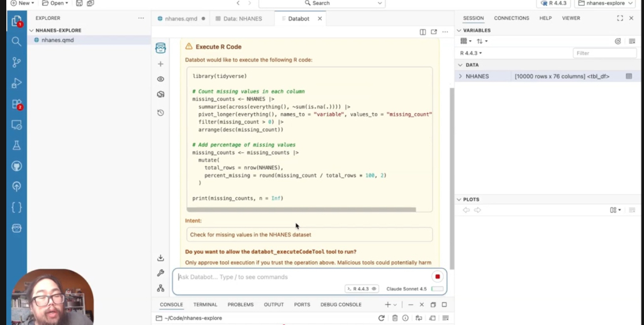Switch to the nhanes.qmd tab
Image resolution: width=644 pixels, height=325 pixels.
[181, 18]
